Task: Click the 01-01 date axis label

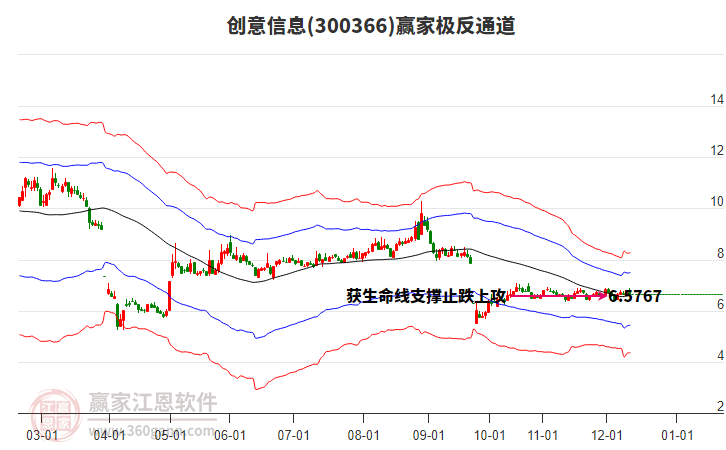Action: (x=677, y=436)
